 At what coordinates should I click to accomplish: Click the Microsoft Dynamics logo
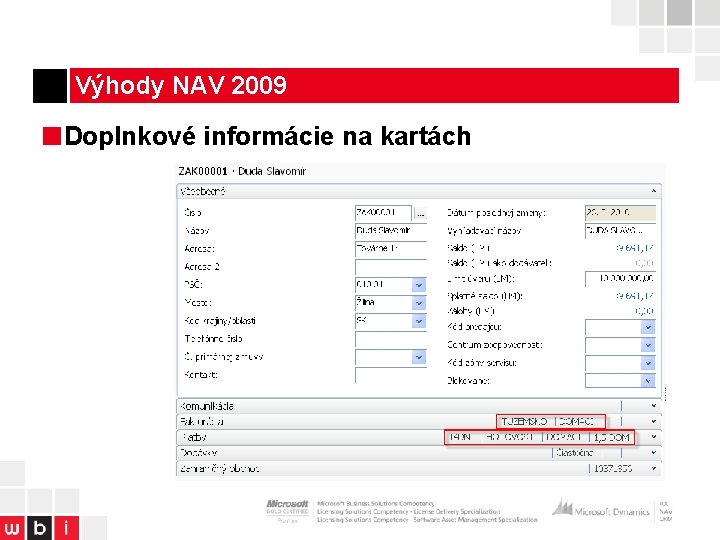click(x=601, y=509)
